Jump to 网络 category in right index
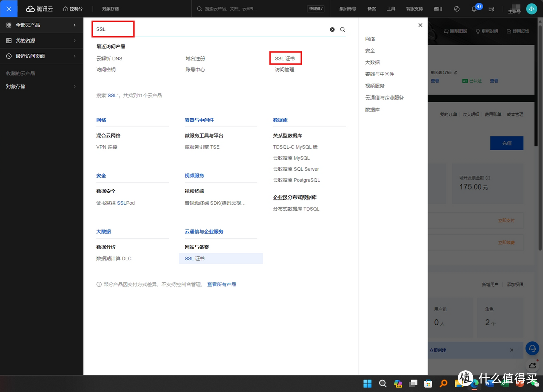This screenshot has height=392, width=543. [x=370, y=39]
